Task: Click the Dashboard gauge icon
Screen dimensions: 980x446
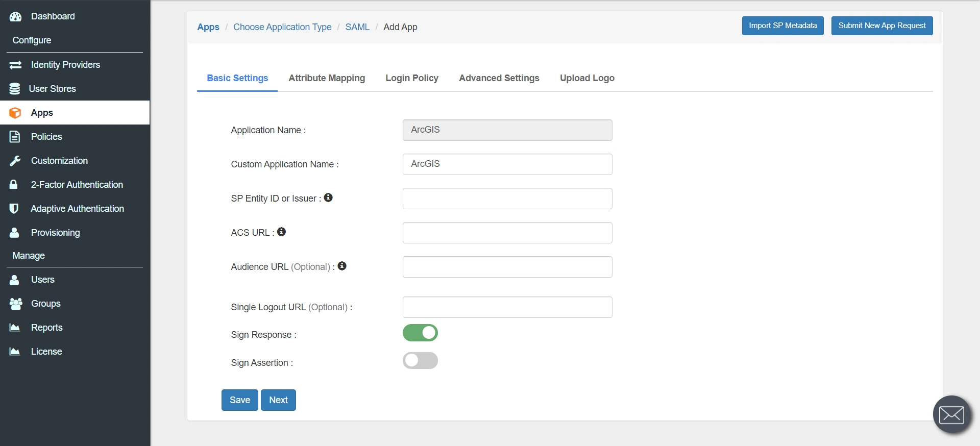Action: click(x=15, y=16)
